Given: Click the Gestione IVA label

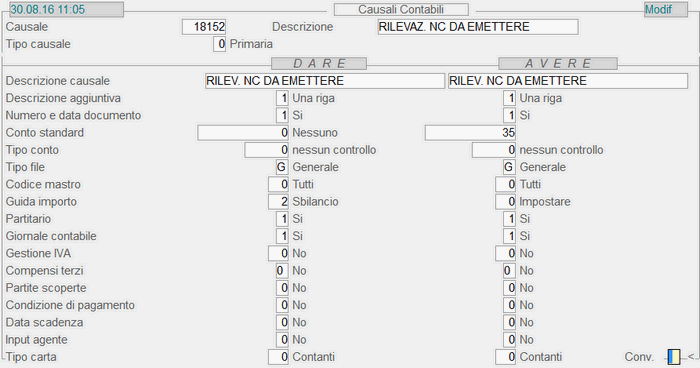Looking at the screenshot, I should 38,254.
